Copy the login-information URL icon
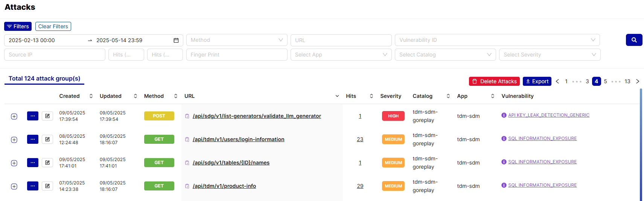 point(187,140)
